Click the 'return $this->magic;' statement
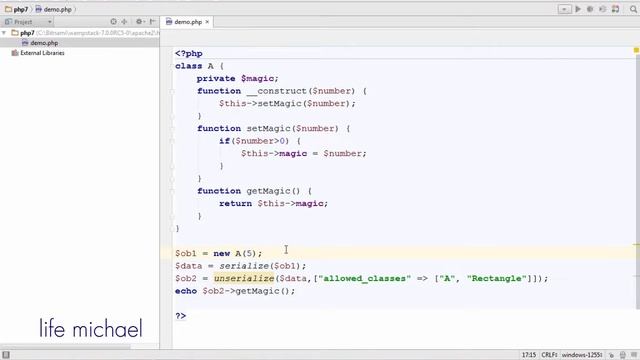 [x=273, y=203]
